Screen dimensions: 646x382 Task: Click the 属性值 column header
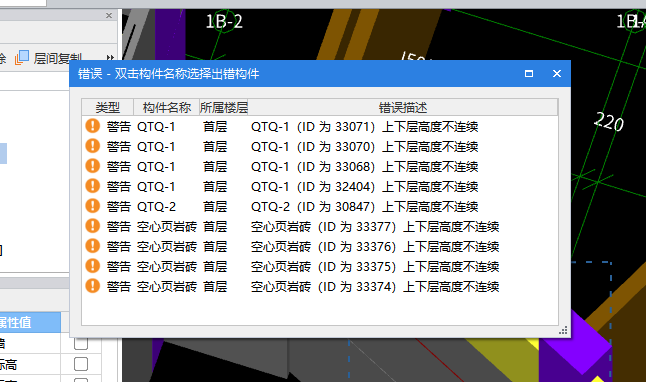[x=30, y=322]
